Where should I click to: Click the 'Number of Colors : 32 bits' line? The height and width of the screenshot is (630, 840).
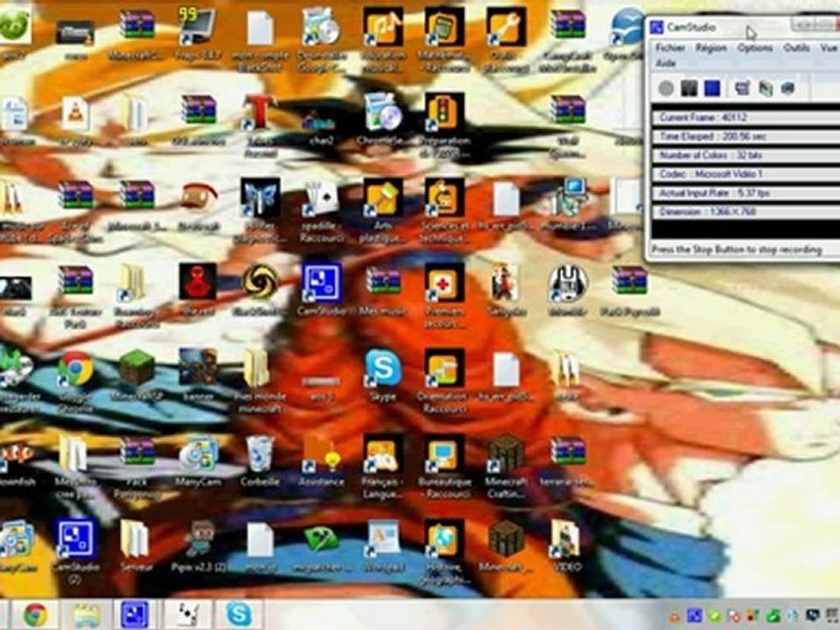(745, 156)
